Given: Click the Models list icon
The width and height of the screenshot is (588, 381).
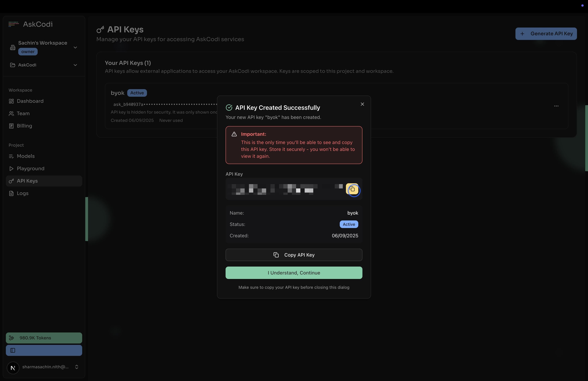Looking at the screenshot, I should click(x=11, y=156).
